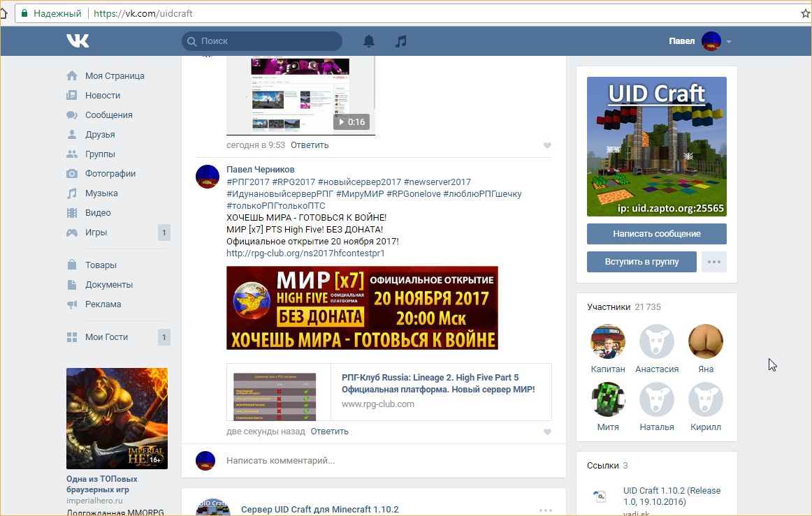Click the home icon beside Моя Страница

72,75
